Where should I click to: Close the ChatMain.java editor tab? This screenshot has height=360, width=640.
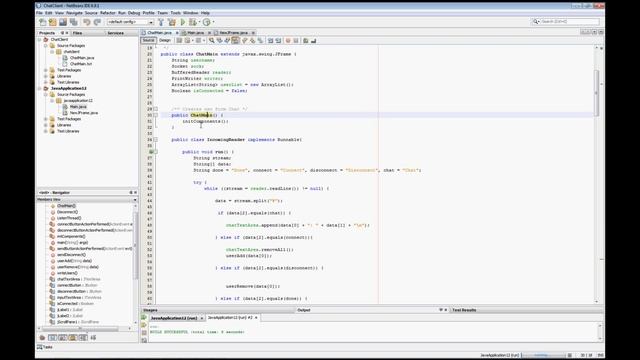[177, 33]
